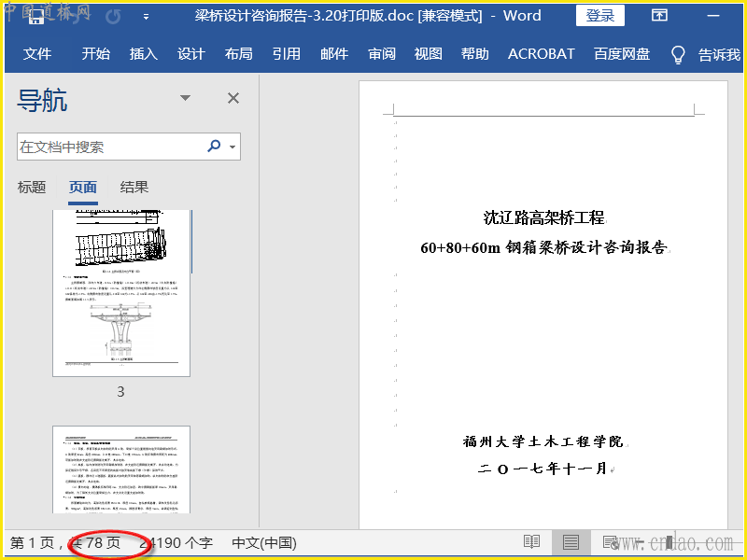The width and height of the screenshot is (747, 560).
Task: Open the ribbon display options icon
Action: point(659,15)
